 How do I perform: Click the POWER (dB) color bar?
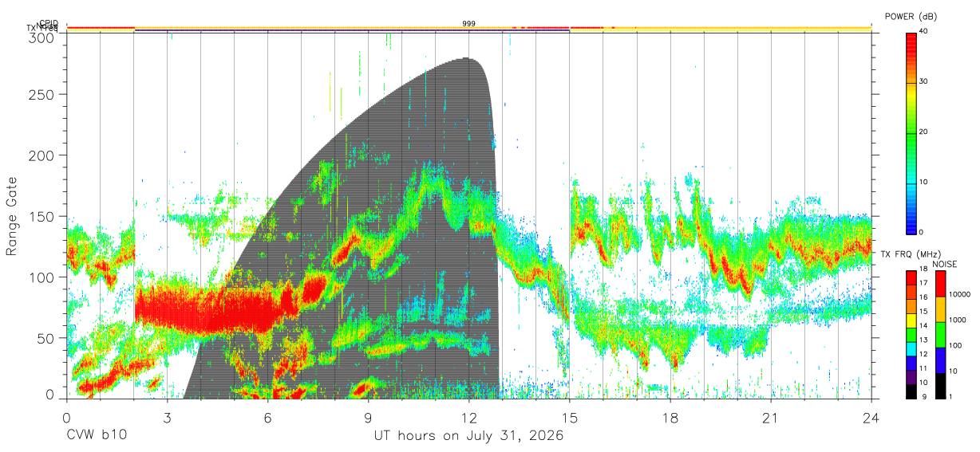pos(911,132)
